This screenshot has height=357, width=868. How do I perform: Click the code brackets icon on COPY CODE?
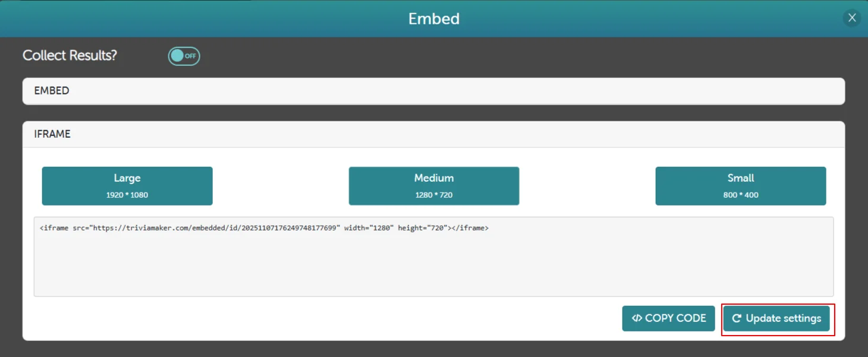[x=637, y=318]
